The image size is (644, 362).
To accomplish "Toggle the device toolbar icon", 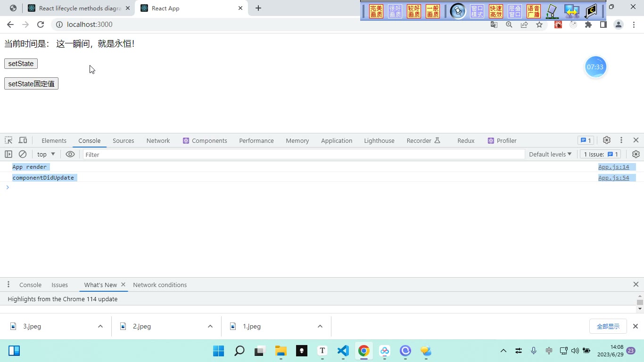I will point(23,140).
